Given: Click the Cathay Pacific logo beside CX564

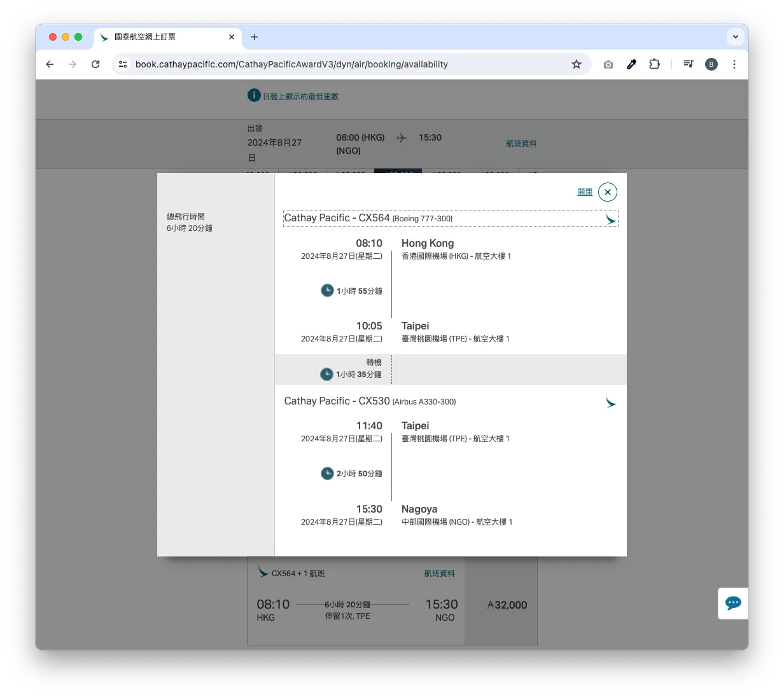Looking at the screenshot, I should tap(610, 219).
